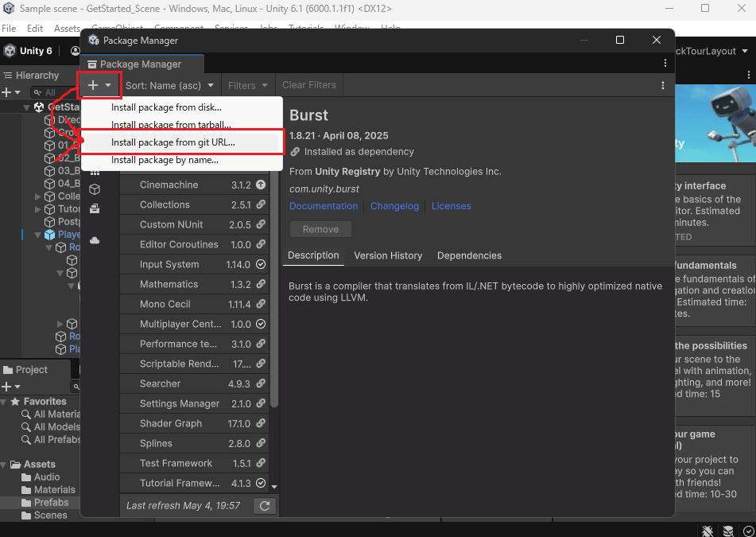This screenshot has height=537, width=756.
Task: Open the add package plus dropdown
Action: tap(99, 85)
